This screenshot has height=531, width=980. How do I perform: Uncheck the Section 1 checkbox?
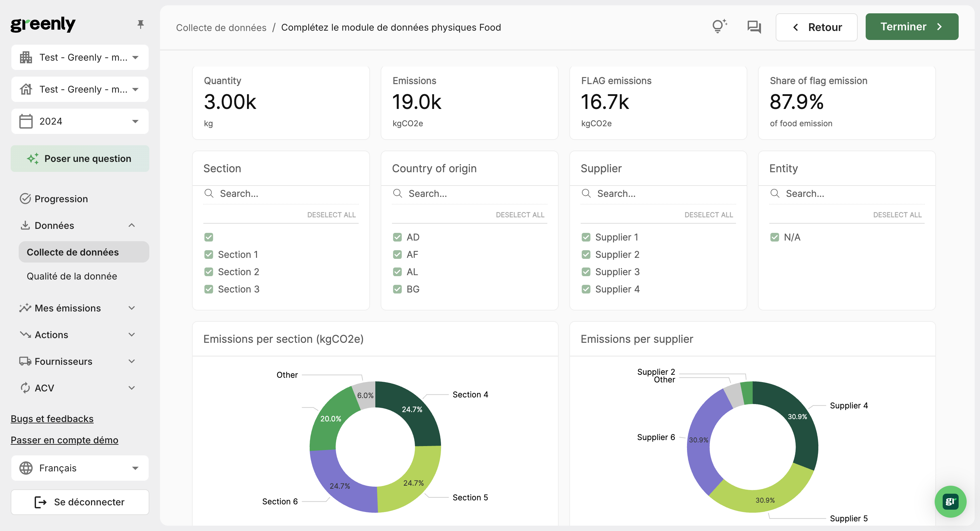tap(208, 254)
